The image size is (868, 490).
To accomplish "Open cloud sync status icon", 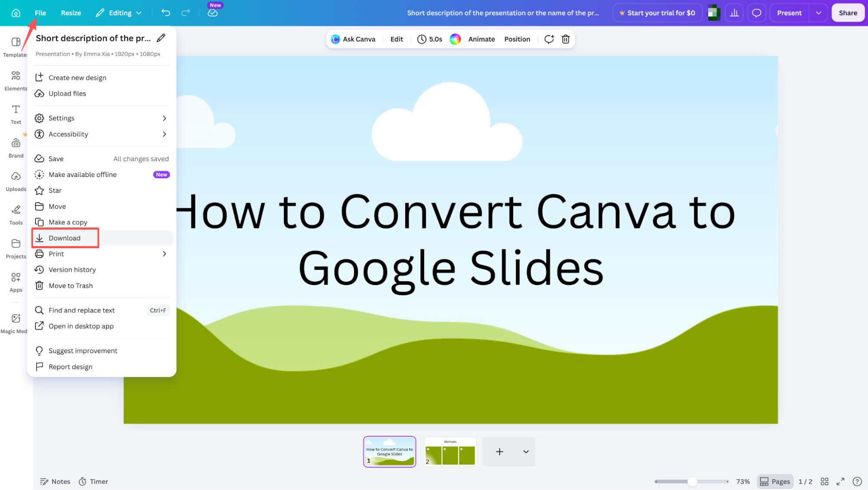I will tap(213, 13).
